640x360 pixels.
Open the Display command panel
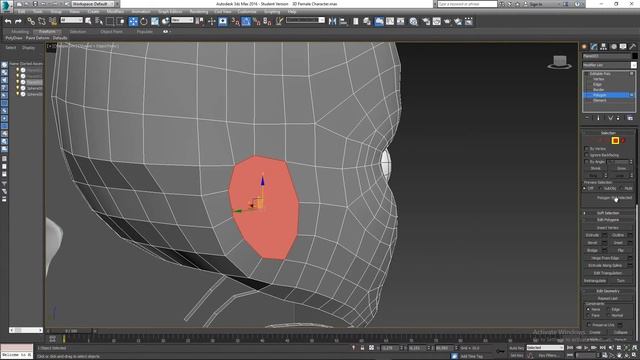pos(623,47)
